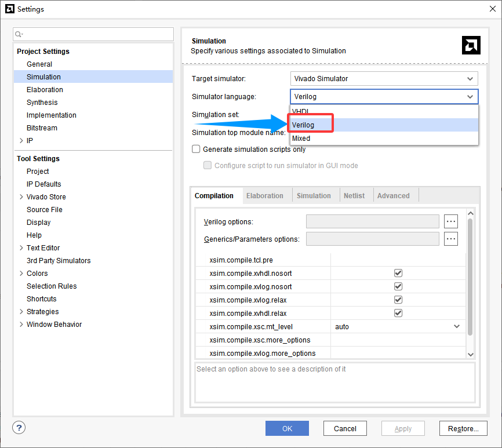This screenshot has width=502, height=448.
Task: Choose Verilog in language list
Action: pos(384,125)
